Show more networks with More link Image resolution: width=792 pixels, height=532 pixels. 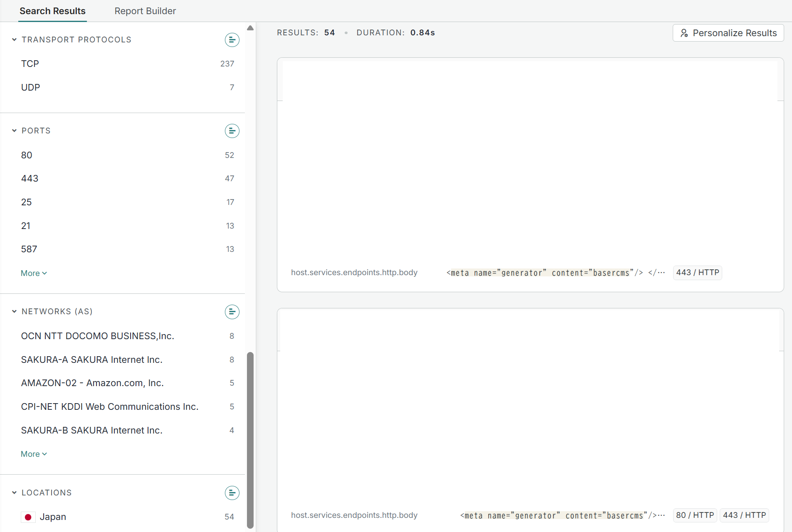[x=34, y=454]
